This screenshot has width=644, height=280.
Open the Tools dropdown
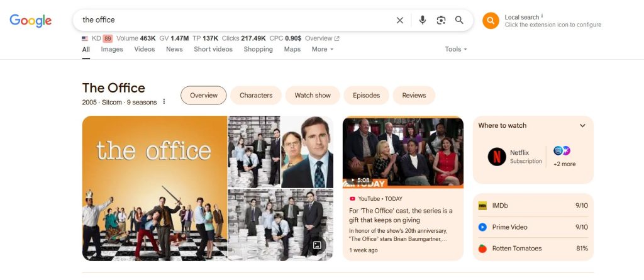tap(456, 49)
